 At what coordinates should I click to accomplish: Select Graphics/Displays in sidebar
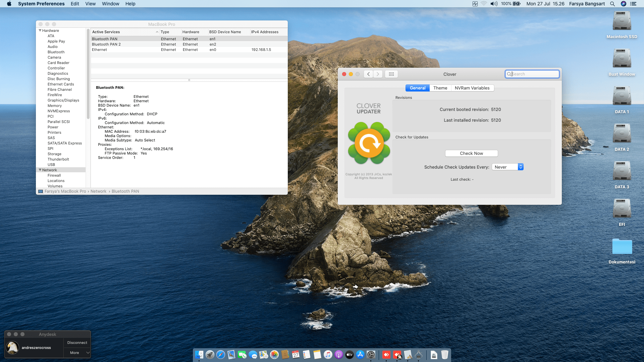63,100
